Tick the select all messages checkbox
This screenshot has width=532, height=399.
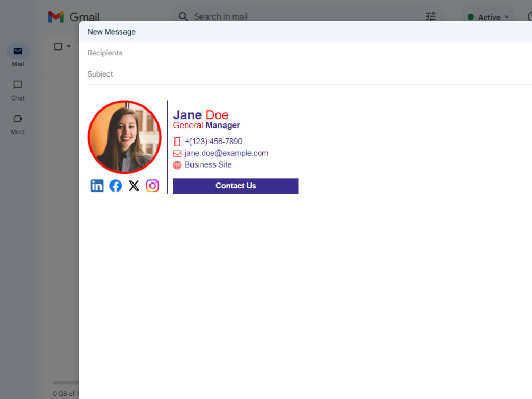pos(58,46)
